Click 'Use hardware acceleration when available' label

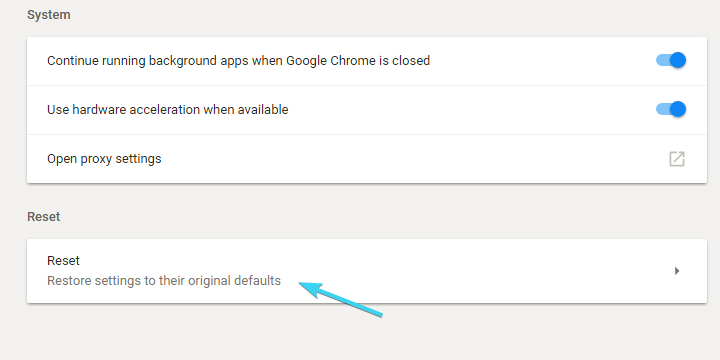point(168,110)
